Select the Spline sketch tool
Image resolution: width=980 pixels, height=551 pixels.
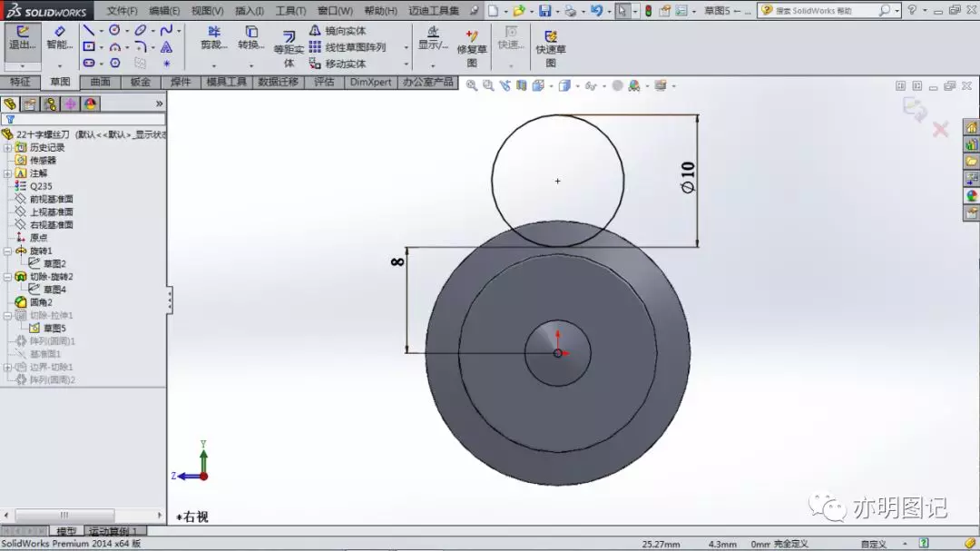click(x=166, y=30)
